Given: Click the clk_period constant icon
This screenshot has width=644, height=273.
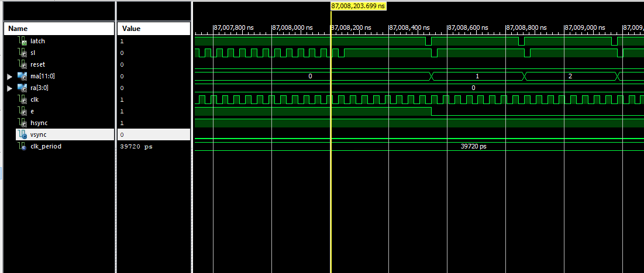Looking at the screenshot, I should 23,147.
